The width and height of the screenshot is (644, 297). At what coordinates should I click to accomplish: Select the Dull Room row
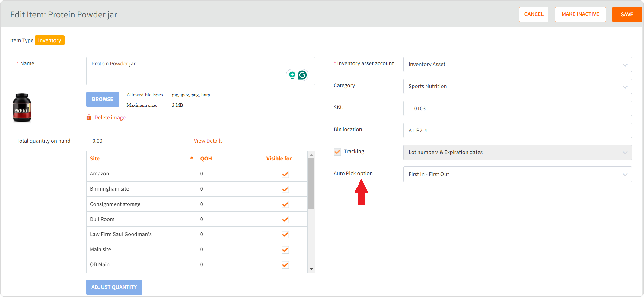coord(197,219)
